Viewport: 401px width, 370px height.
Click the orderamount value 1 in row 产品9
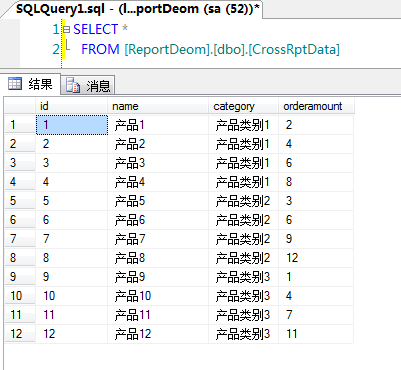pos(316,277)
